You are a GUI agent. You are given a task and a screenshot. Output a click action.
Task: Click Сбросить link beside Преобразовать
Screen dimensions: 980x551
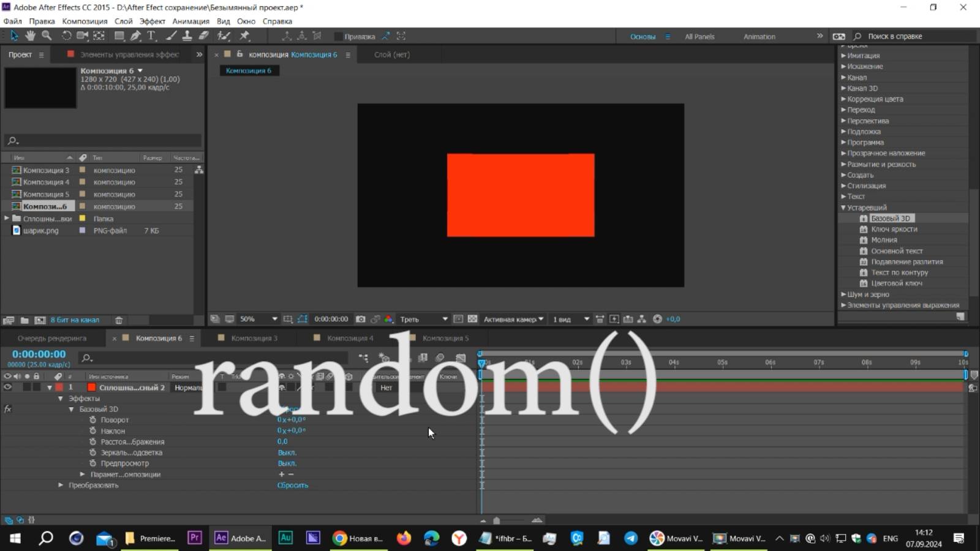pos(293,485)
